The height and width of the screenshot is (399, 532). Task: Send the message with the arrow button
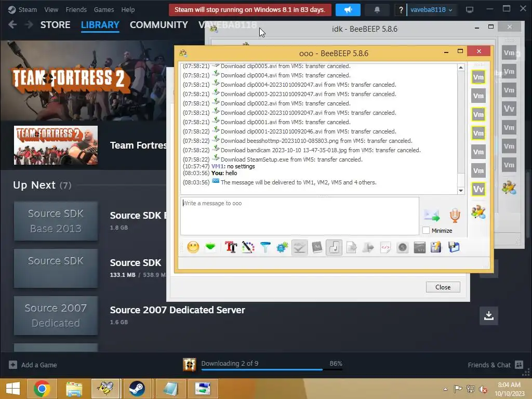(432, 216)
